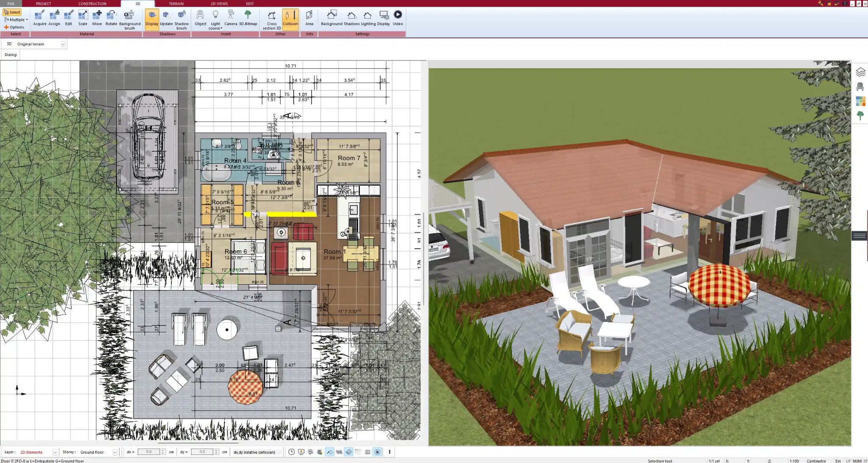The width and height of the screenshot is (868, 463).
Task: Select the Acquire material tool
Action: click(x=40, y=17)
